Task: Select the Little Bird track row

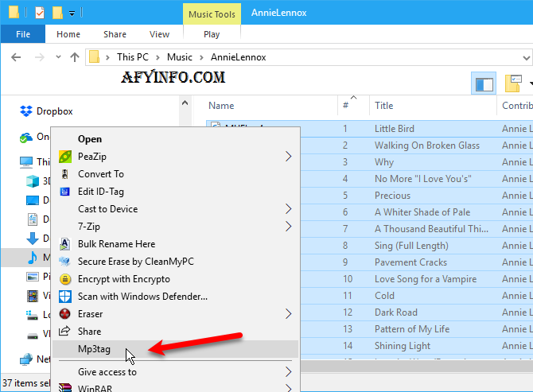Action: [416, 129]
